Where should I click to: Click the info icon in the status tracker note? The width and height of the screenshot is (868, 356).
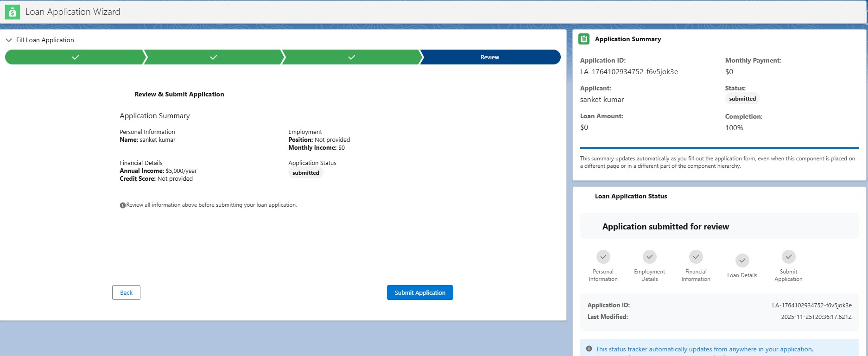(589, 349)
